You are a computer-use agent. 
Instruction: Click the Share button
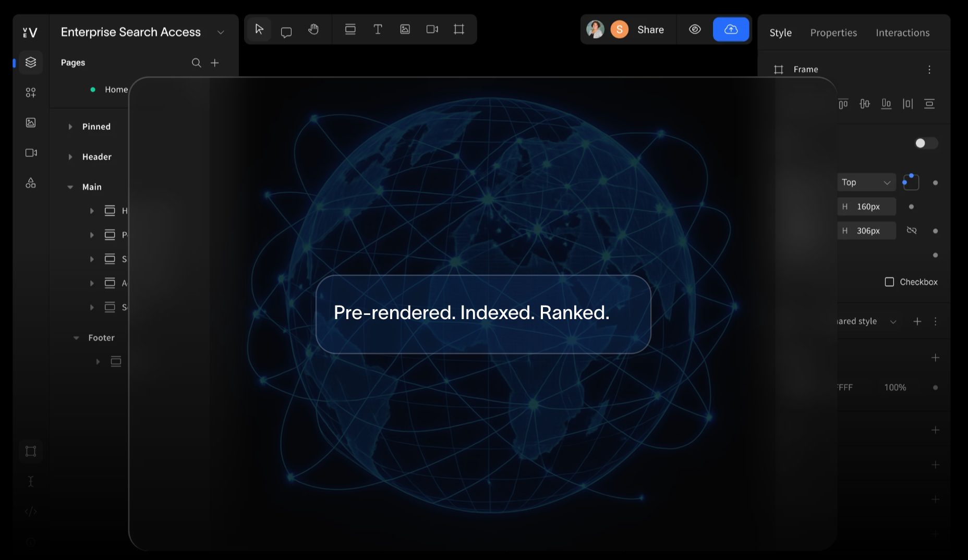coord(650,29)
